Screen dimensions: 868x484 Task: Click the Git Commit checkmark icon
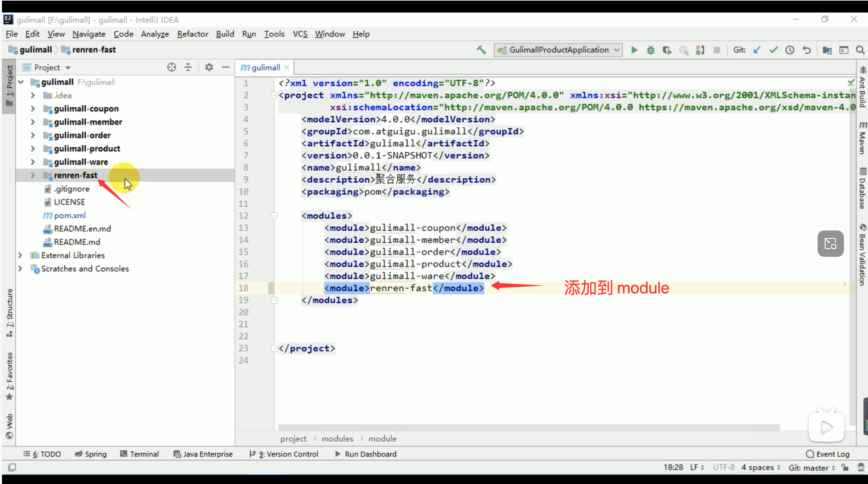(x=773, y=50)
